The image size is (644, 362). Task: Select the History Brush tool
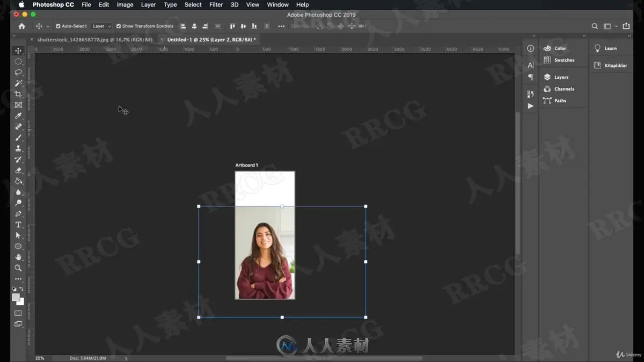18,159
